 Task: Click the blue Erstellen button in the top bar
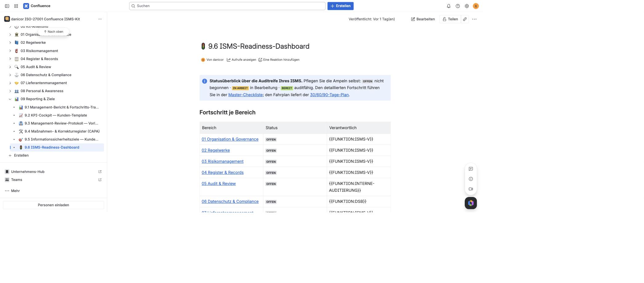(340, 6)
